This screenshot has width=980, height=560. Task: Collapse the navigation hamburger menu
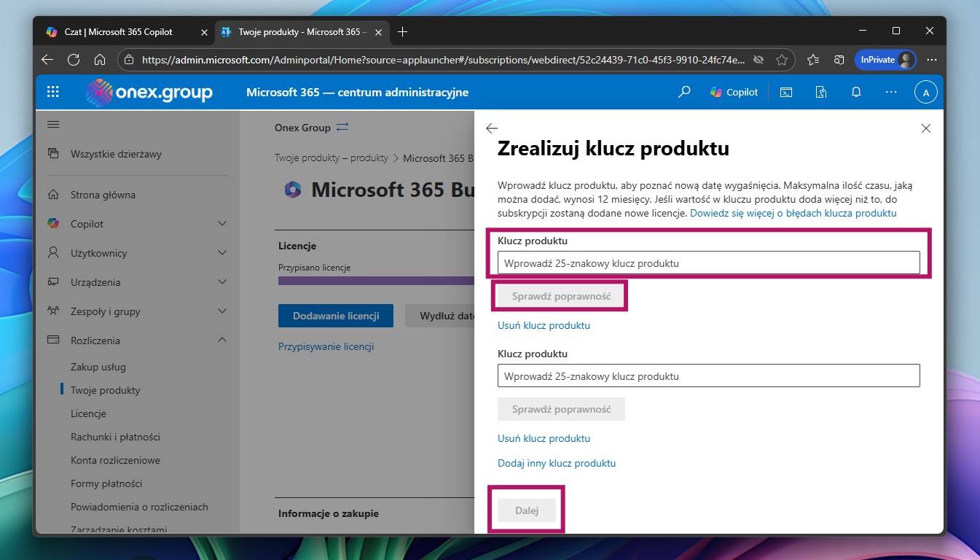(53, 124)
